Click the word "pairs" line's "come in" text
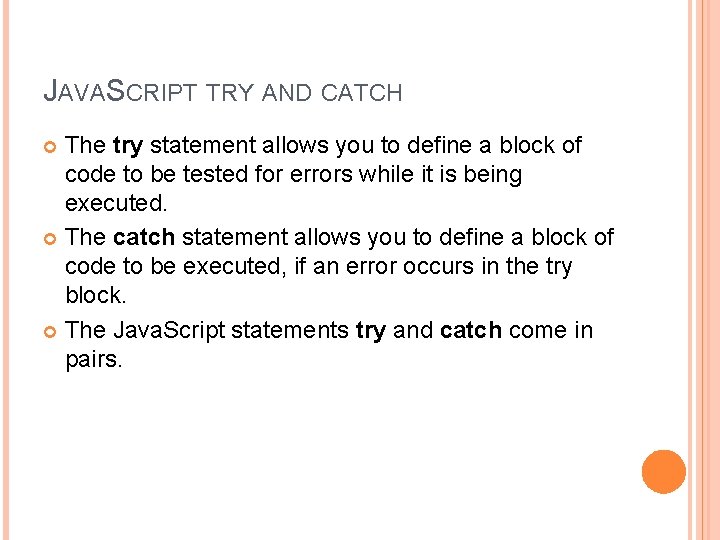720x540 pixels. point(551,330)
